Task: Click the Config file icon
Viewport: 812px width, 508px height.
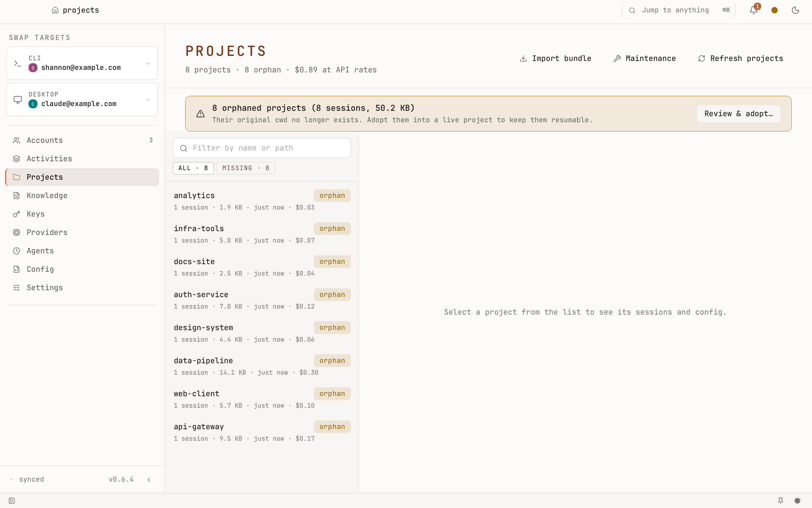Action: pyautogui.click(x=16, y=269)
